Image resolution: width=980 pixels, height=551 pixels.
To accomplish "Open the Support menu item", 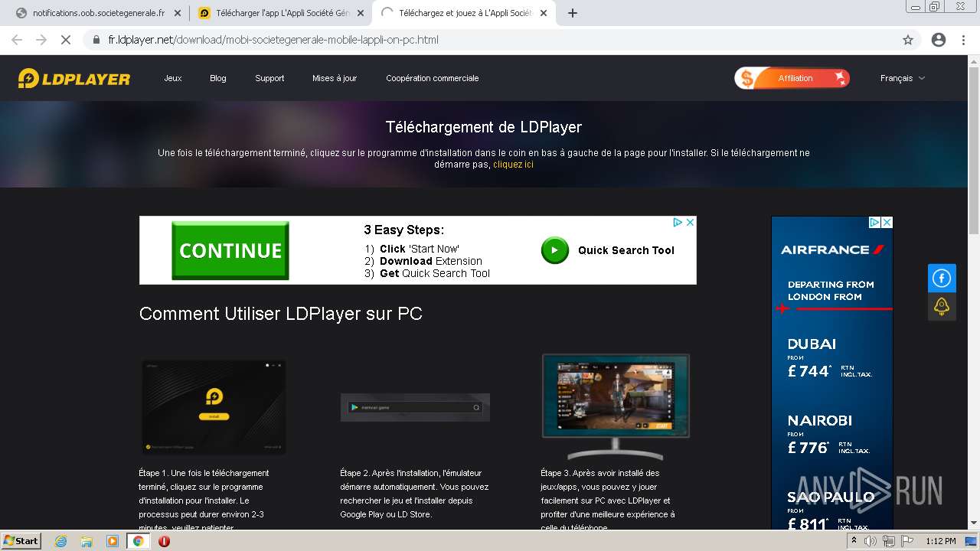I will 269,78.
